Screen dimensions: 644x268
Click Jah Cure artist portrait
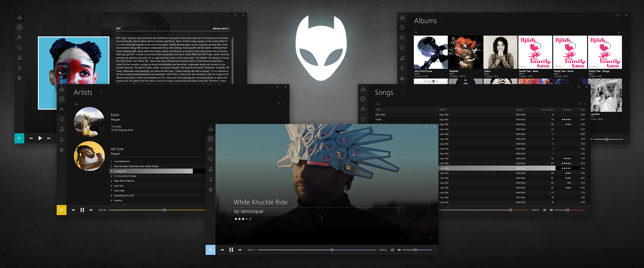[89, 156]
